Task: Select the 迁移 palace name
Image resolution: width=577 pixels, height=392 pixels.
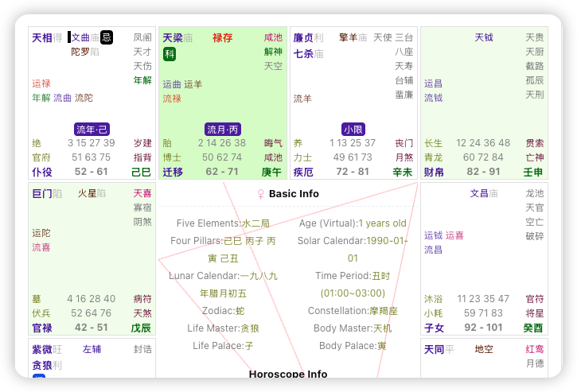Action: [x=173, y=172]
